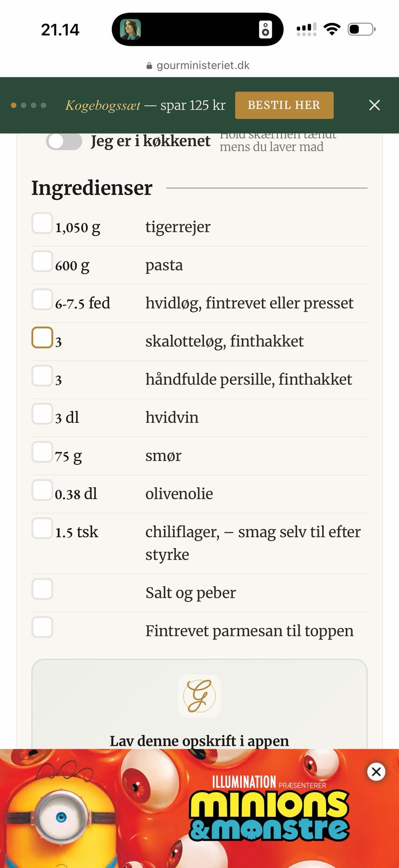This screenshot has width=399, height=868.
Task: Tap the avatar in the Dynamic Island
Action: (x=131, y=30)
